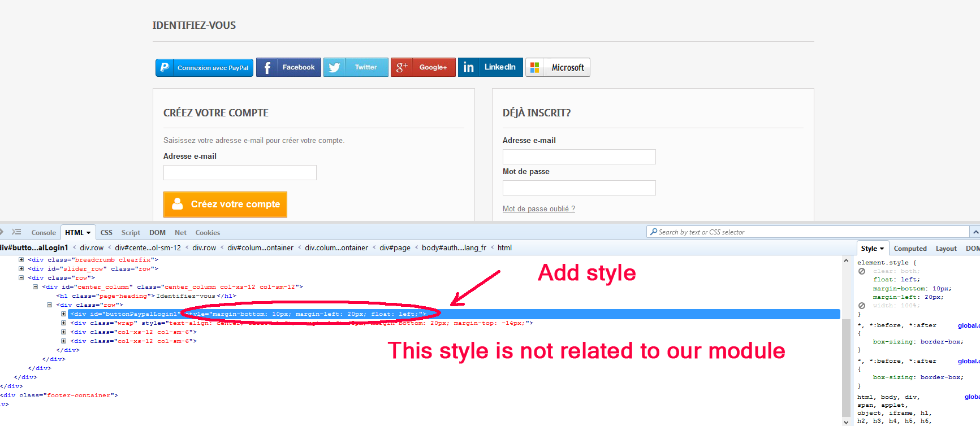
Task: Sign in with the LinkedIn button
Action: [x=490, y=67]
